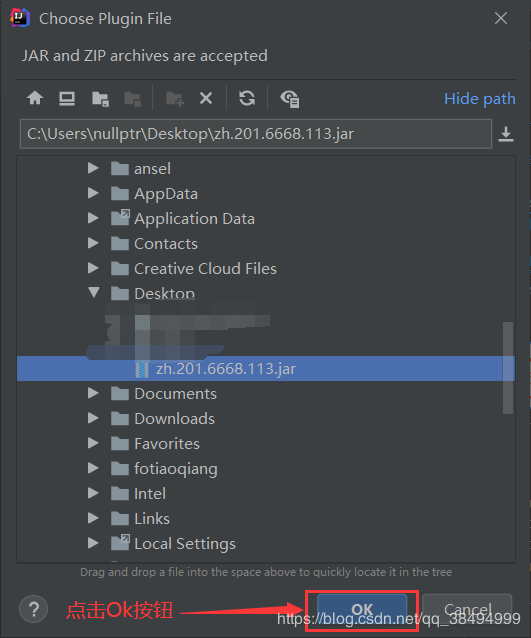Open help with the question mark

coord(34,609)
